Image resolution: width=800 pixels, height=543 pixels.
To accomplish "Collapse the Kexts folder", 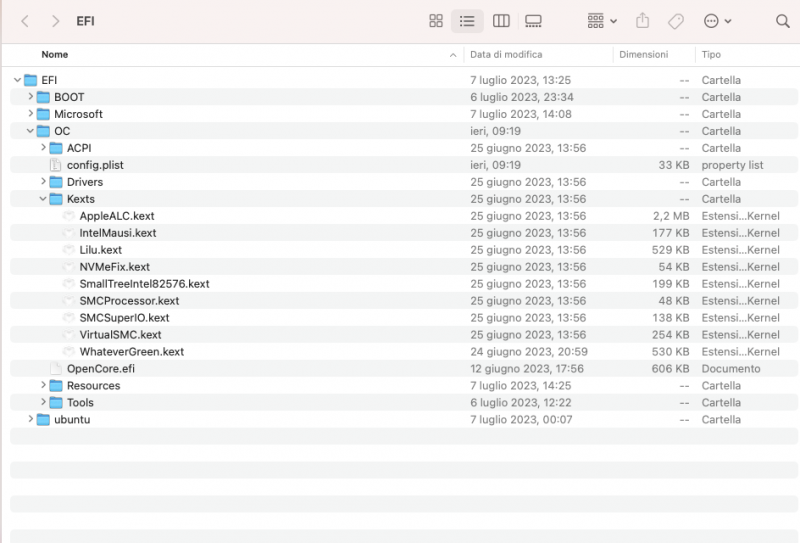I will [x=43, y=199].
